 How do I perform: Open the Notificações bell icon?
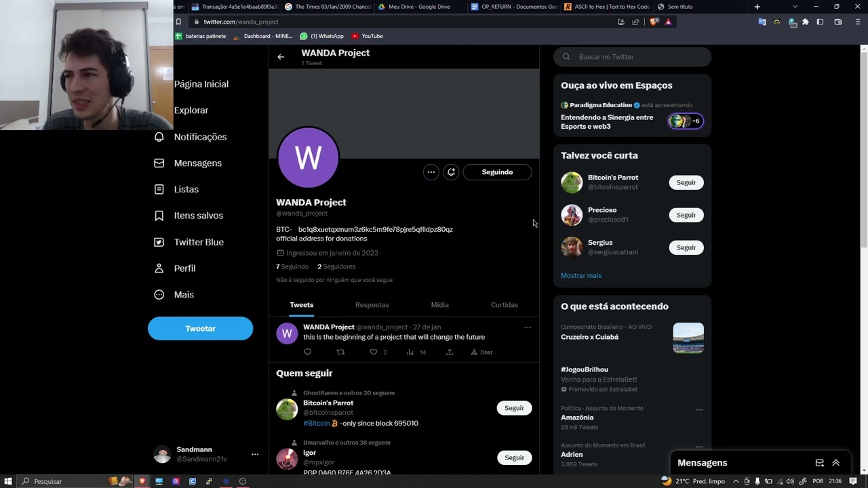point(159,137)
